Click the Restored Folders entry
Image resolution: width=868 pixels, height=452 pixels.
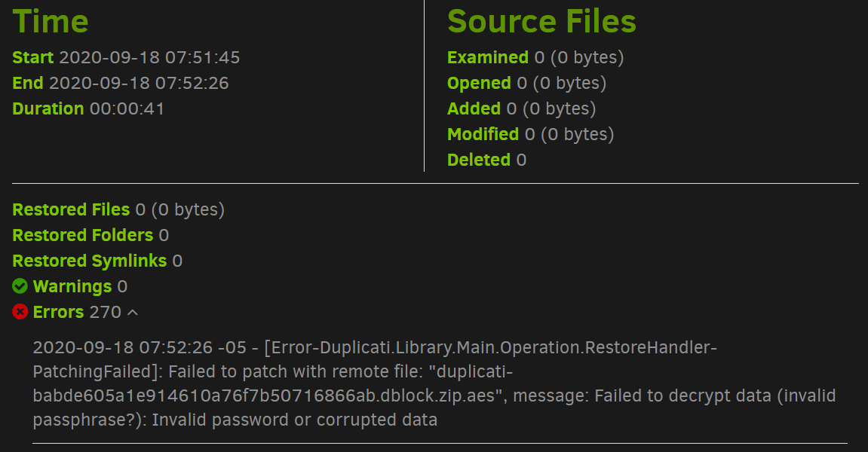click(90, 235)
